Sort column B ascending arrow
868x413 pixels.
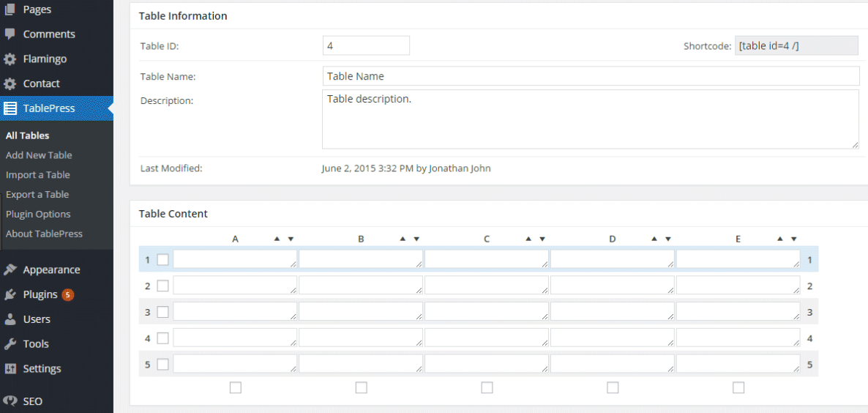pos(403,239)
